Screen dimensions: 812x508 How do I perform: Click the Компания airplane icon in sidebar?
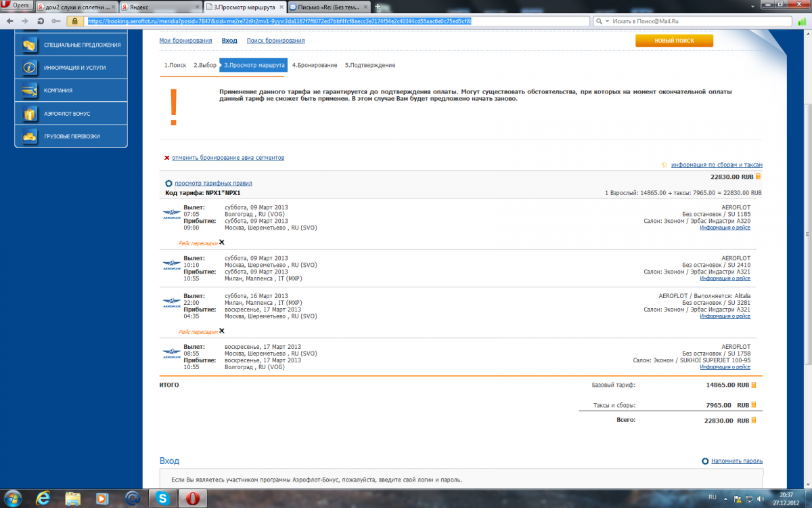[29, 90]
